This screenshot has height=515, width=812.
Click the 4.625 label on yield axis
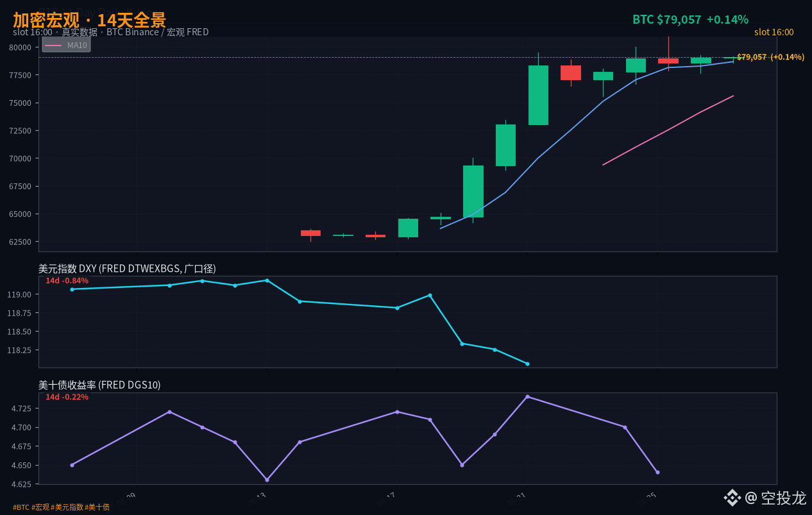click(21, 484)
